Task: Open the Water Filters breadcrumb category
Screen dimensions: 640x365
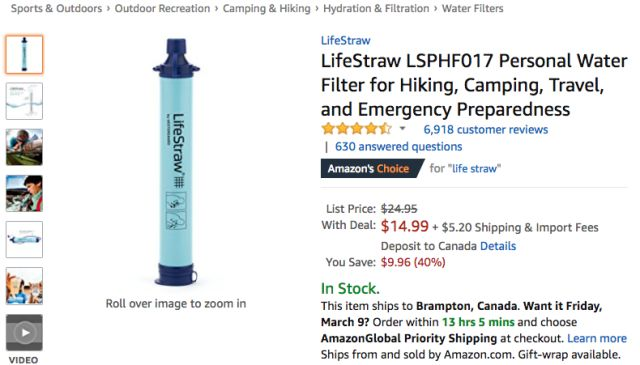Action: [472, 9]
